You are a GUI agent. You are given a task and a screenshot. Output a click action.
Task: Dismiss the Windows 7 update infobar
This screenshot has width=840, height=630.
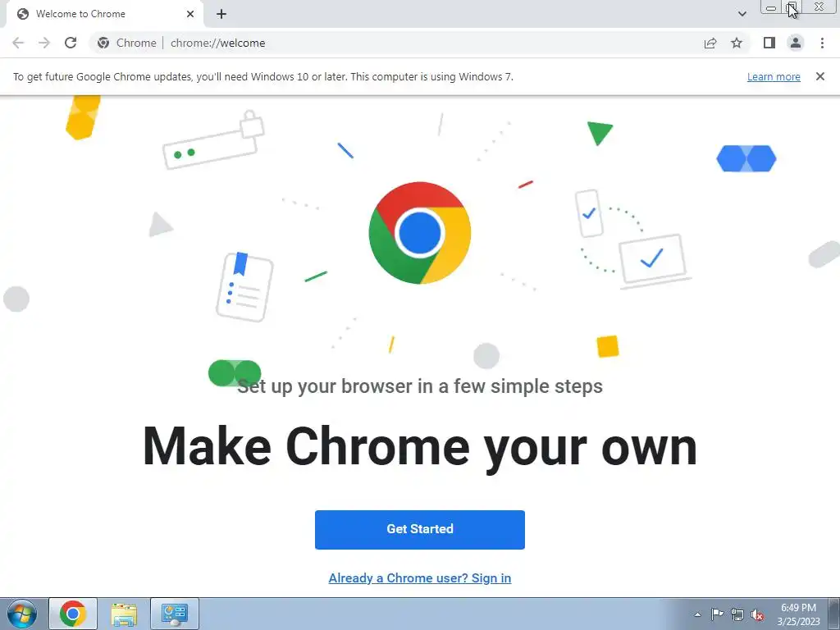[x=819, y=76]
